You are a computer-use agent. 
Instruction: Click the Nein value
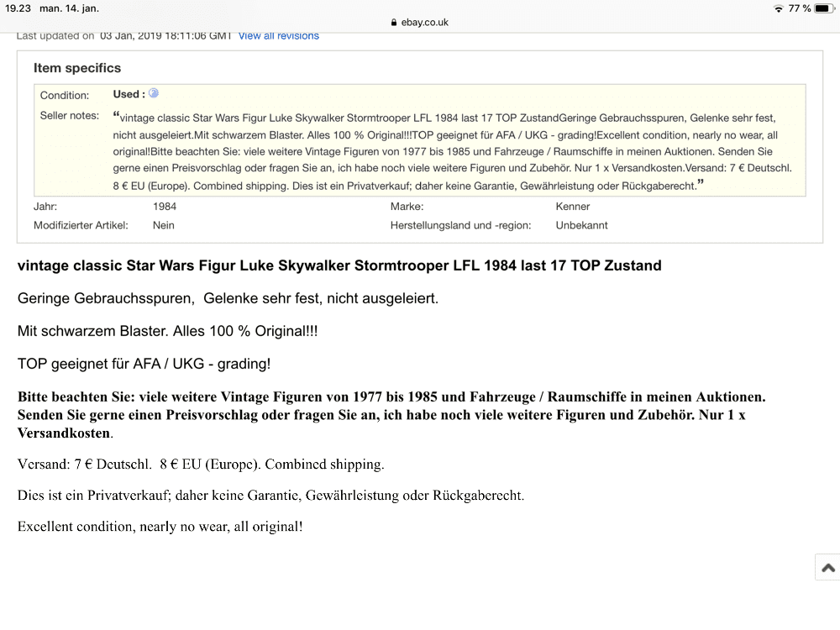coord(164,225)
